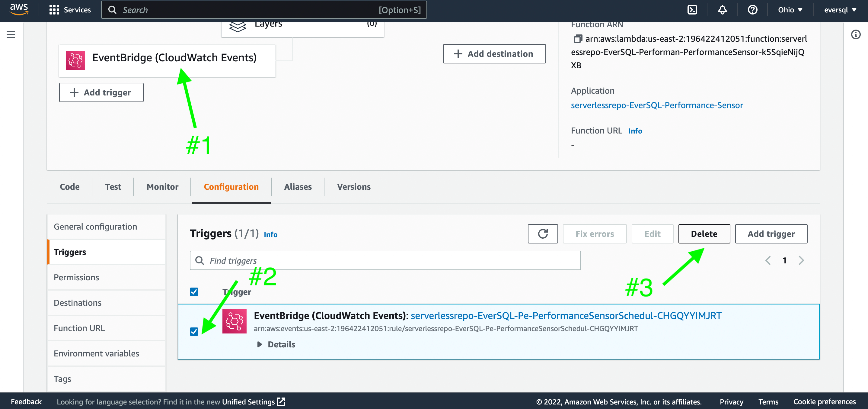Image resolution: width=868 pixels, height=409 pixels.
Task: Open Permissions in the side menu
Action: pos(107,277)
